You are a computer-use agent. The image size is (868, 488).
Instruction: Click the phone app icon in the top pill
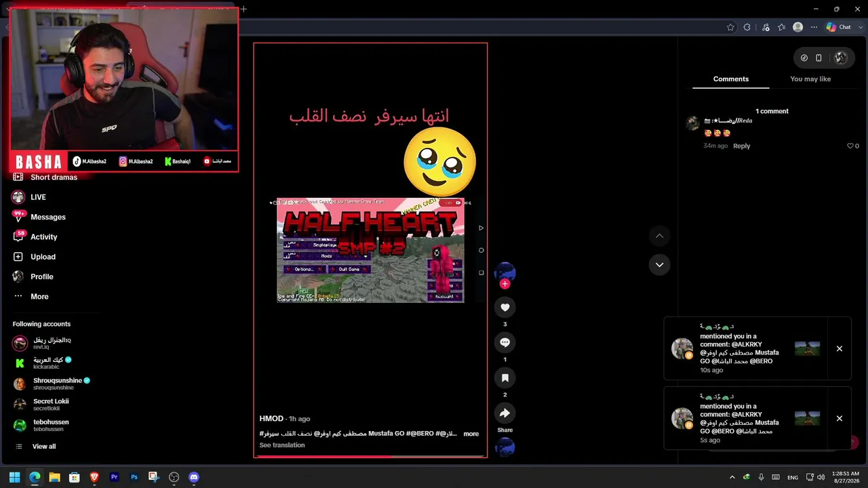pyautogui.click(x=818, y=58)
